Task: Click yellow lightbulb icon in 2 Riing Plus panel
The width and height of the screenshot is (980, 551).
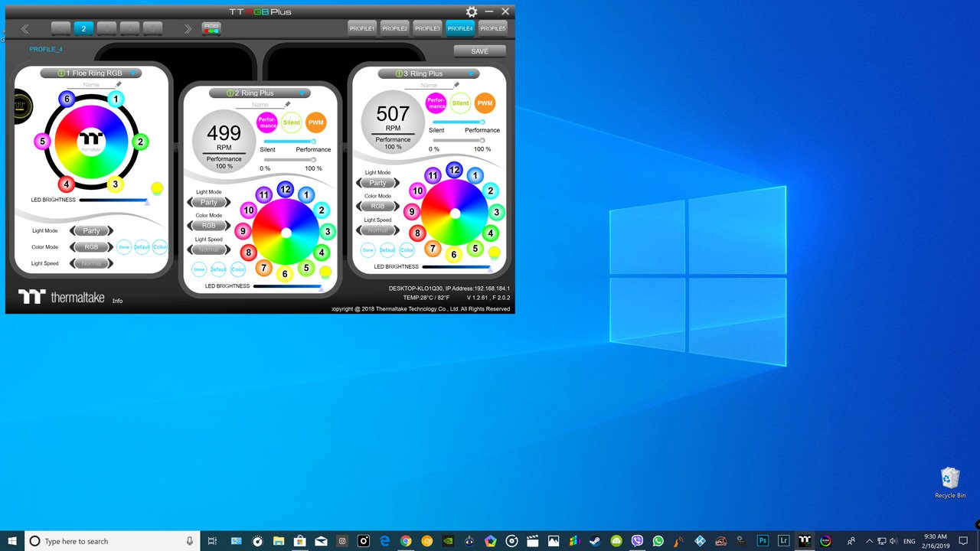Action: [325, 272]
